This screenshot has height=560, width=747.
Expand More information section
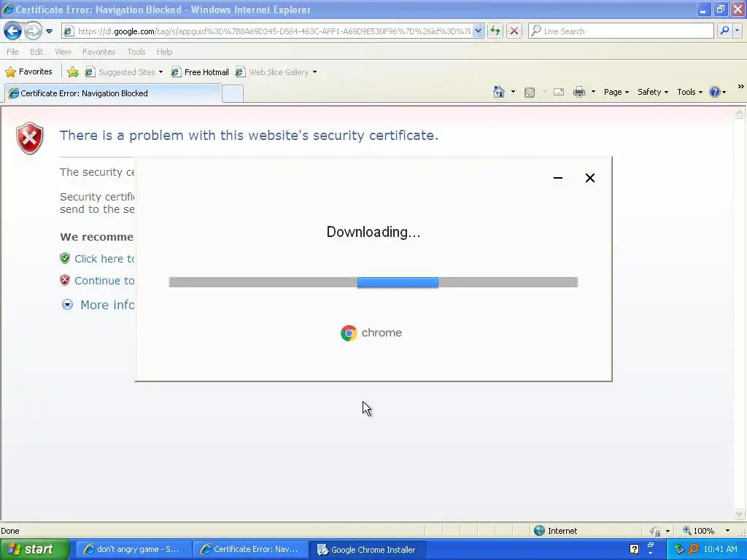(98, 305)
